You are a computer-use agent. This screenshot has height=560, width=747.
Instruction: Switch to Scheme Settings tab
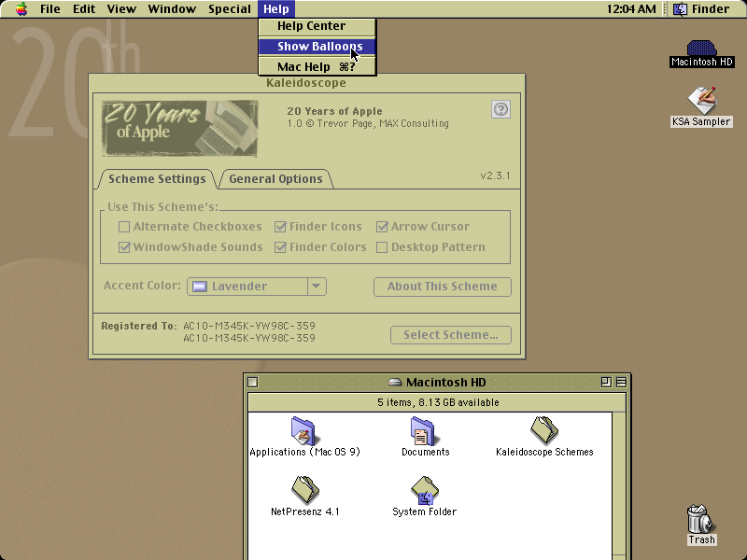[x=157, y=179]
